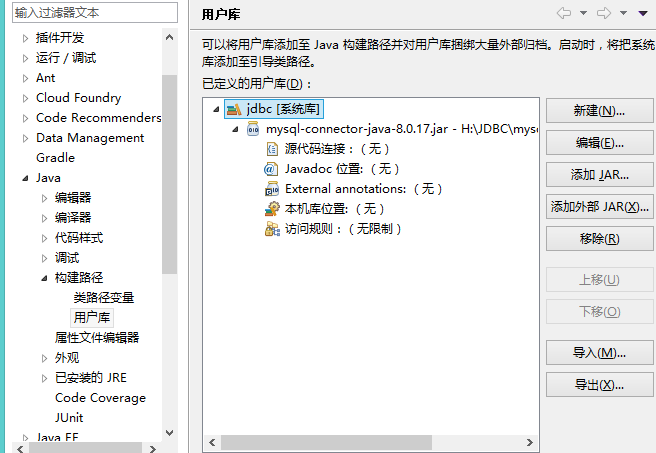656x453 pixels.
Task: Click the 导出(X)... button
Action: pos(600,385)
